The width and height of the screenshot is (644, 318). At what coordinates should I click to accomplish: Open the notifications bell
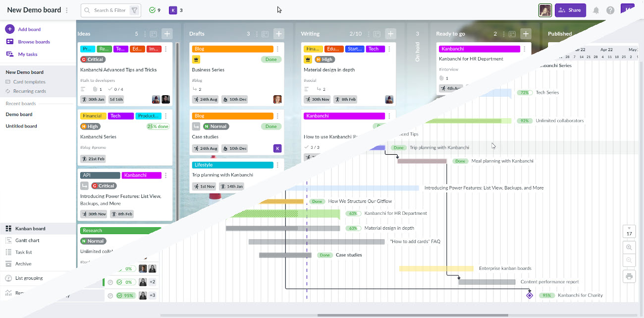(596, 10)
